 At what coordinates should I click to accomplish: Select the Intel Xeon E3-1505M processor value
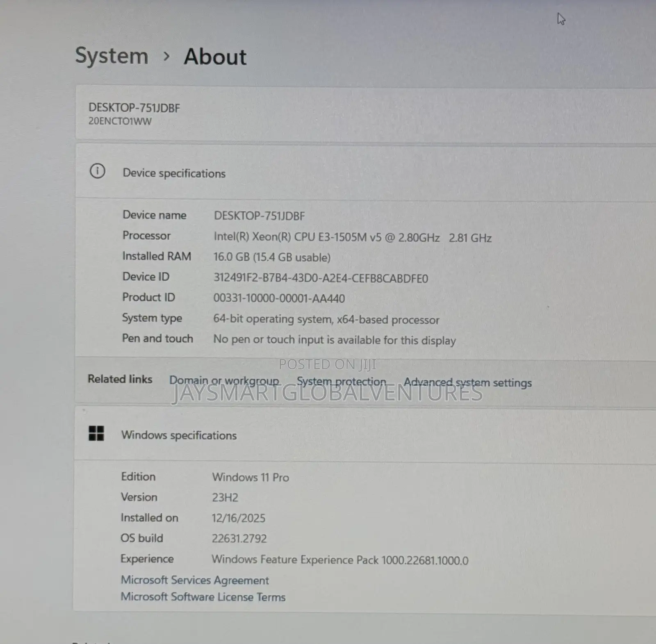pyautogui.click(x=353, y=237)
